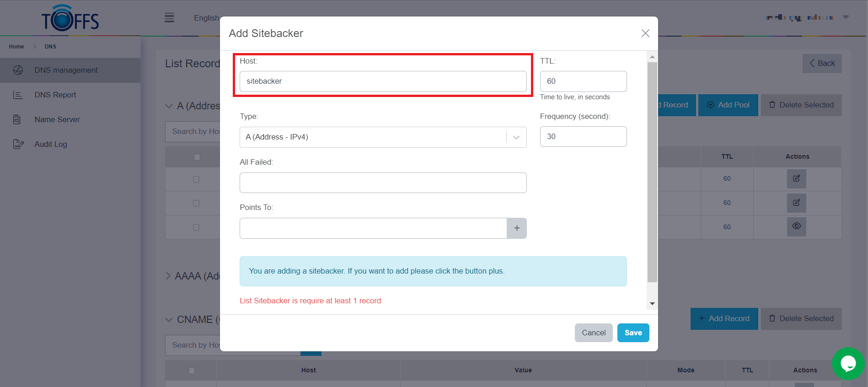Check the first A record row checkbox
The image size is (868, 387).
pyautogui.click(x=196, y=179)
